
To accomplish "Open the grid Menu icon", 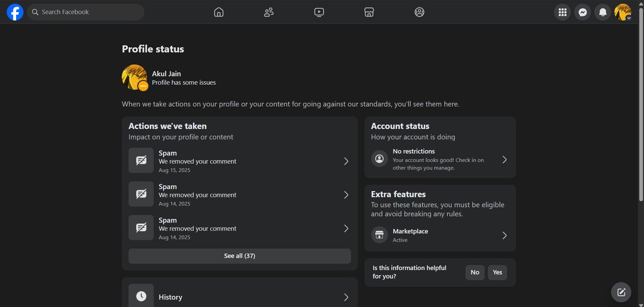I will point(562,12).
